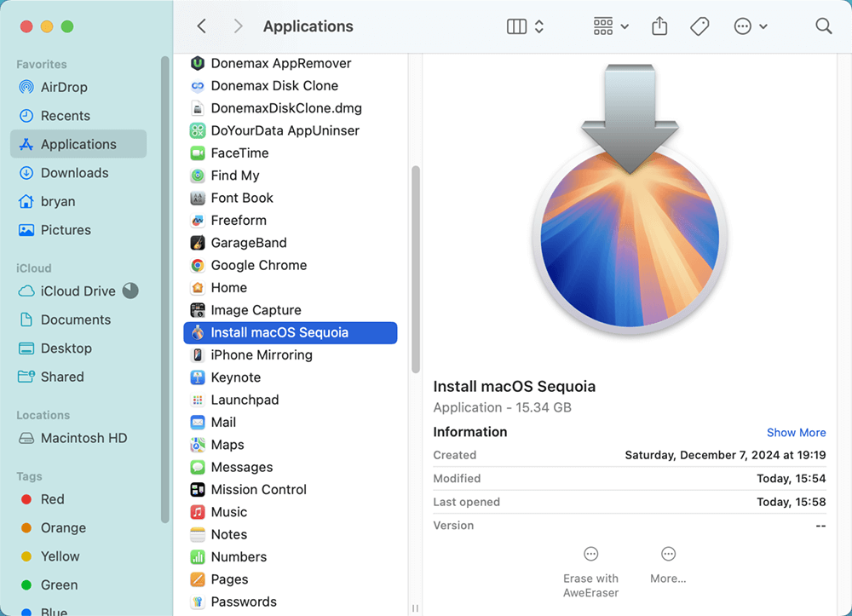The height and width of the screenshot is (616, 852).
Task: Open the view layout dropdown in the toolbar
Action: pos(525,26)
